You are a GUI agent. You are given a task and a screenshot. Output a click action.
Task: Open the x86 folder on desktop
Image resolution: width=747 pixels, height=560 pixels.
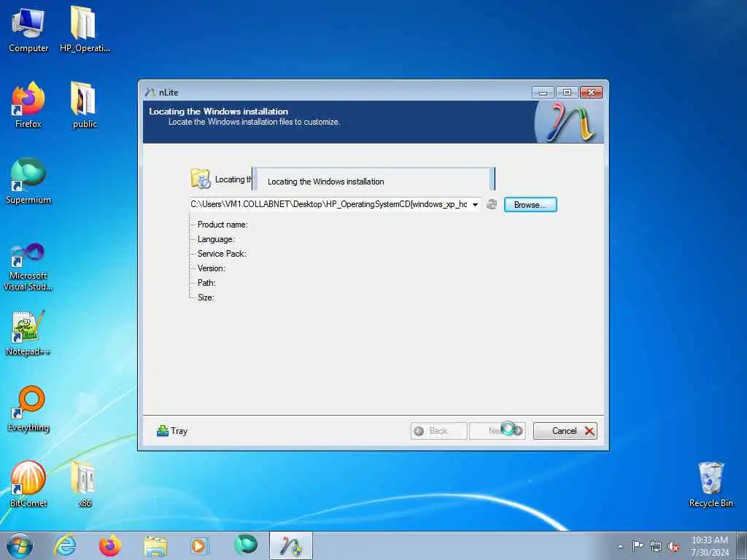85,484
